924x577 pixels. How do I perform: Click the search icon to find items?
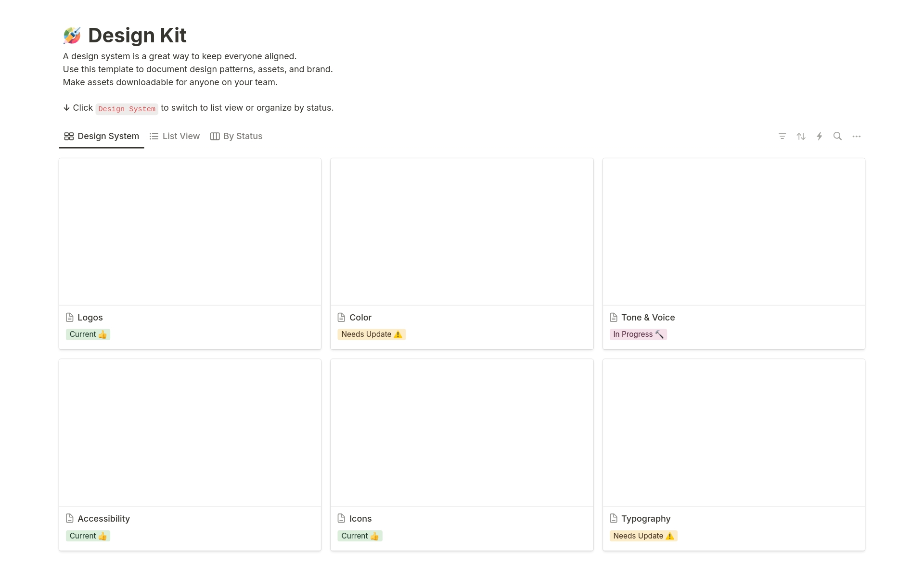tap(837, 136)
